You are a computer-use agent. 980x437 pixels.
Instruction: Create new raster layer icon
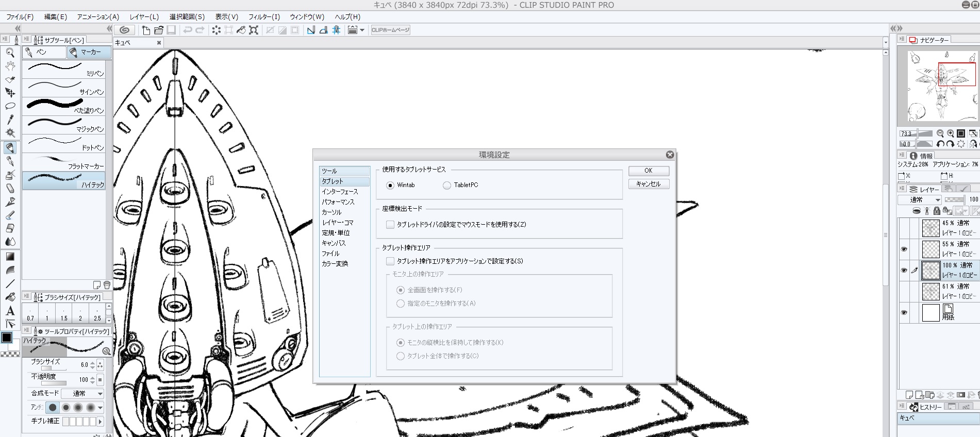[909, 395]
